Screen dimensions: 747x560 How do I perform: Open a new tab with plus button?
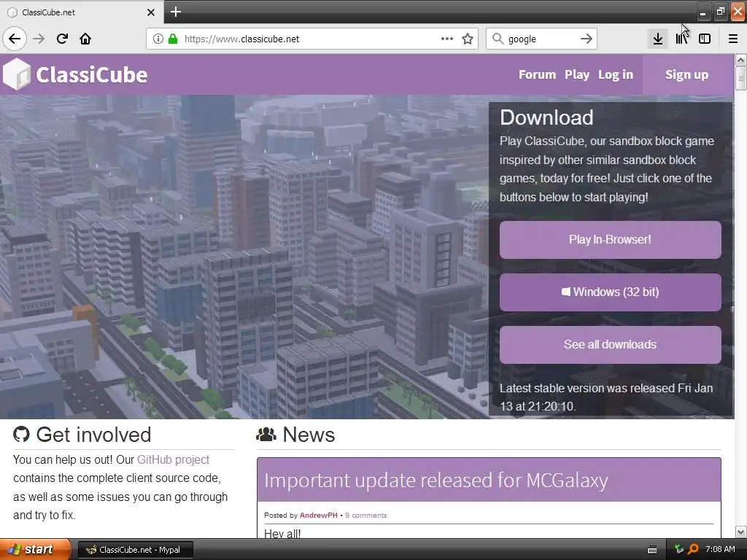click(175, 12)
